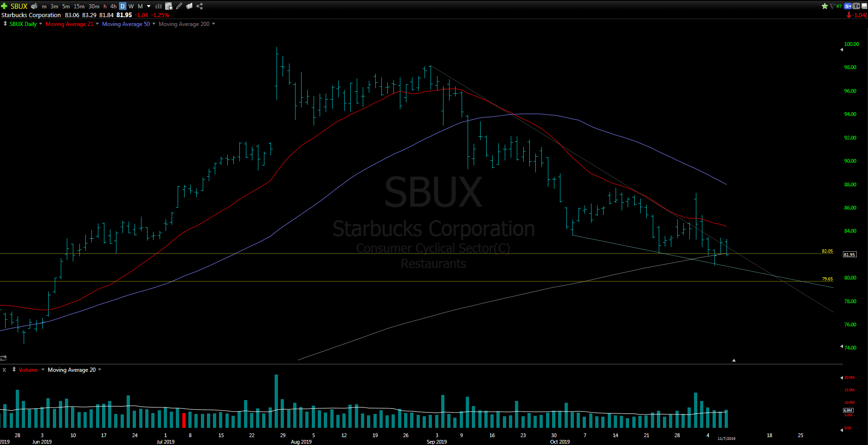Click the green RT real-time indicator
Viewport: 868px width, 445px height.
839,6
